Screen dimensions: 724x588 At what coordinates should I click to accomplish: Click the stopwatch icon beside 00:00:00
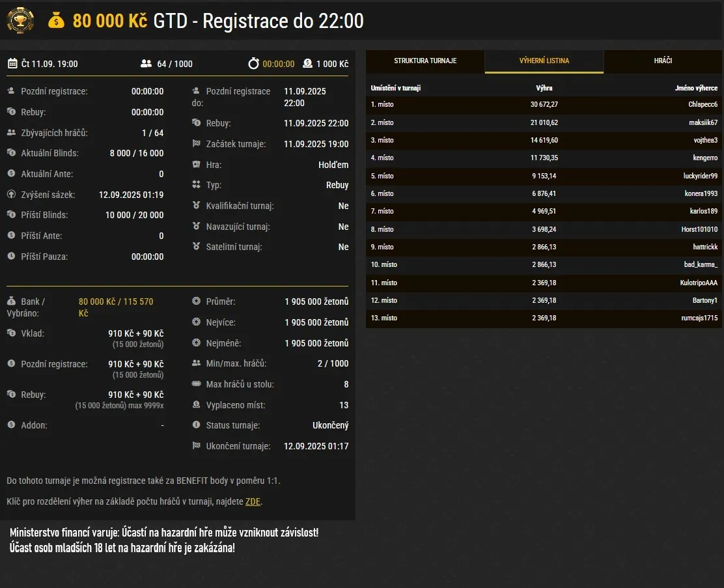(253, 64)
